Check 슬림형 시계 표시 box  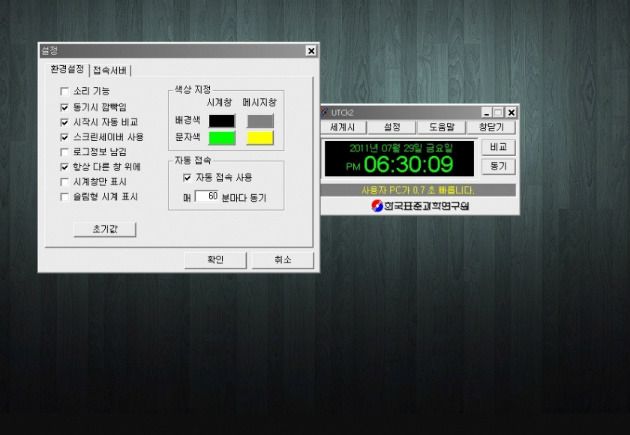[x=64, y=197]
